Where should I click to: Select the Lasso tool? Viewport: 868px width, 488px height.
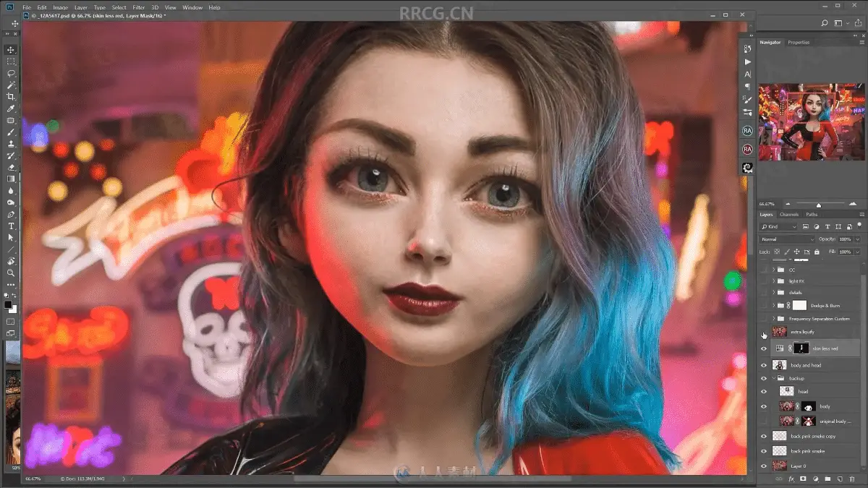11,73
